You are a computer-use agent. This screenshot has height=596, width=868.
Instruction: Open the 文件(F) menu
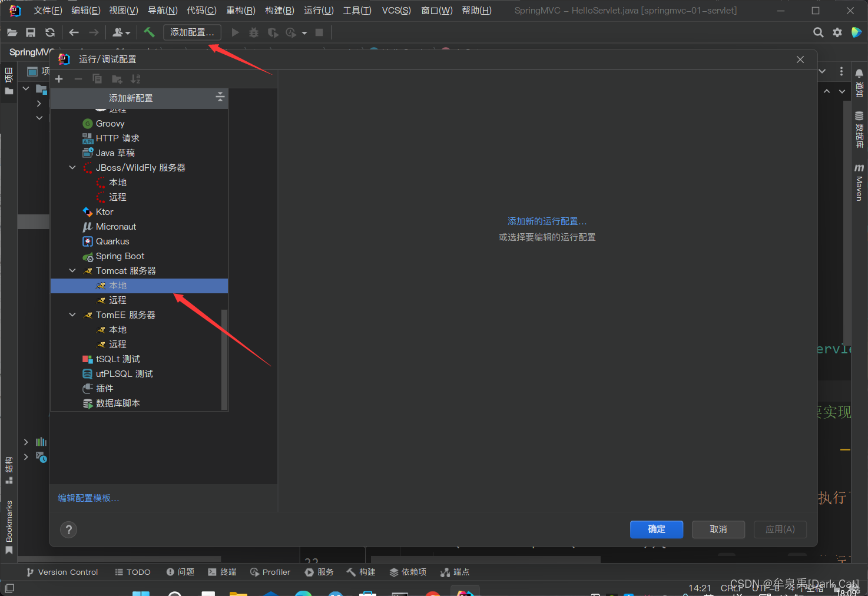tap(48, 11)
